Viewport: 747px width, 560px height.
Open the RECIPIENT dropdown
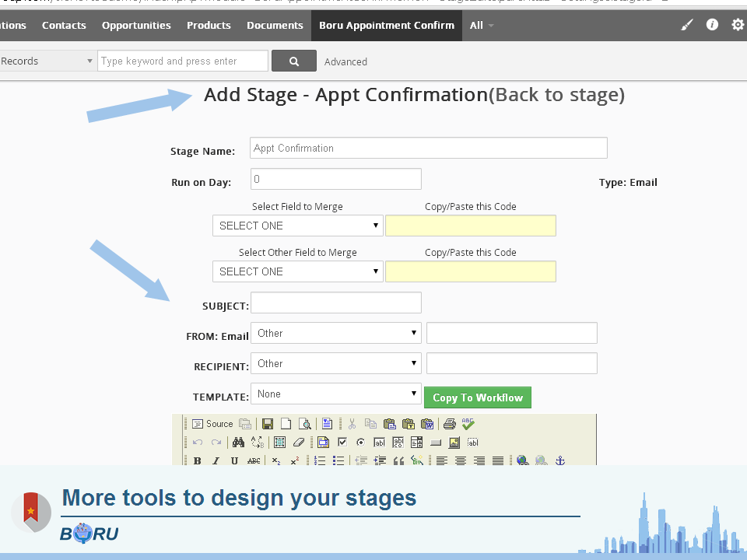336,363
